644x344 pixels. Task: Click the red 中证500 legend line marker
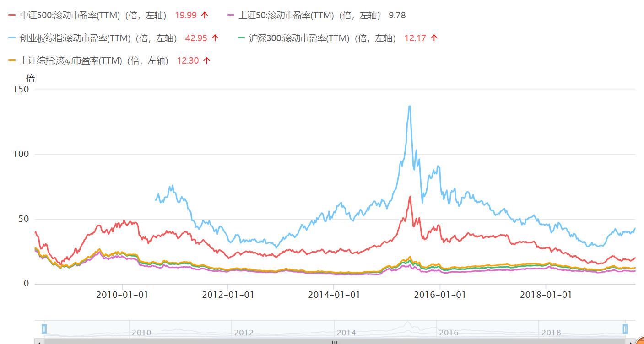click(x=11, y=15)
